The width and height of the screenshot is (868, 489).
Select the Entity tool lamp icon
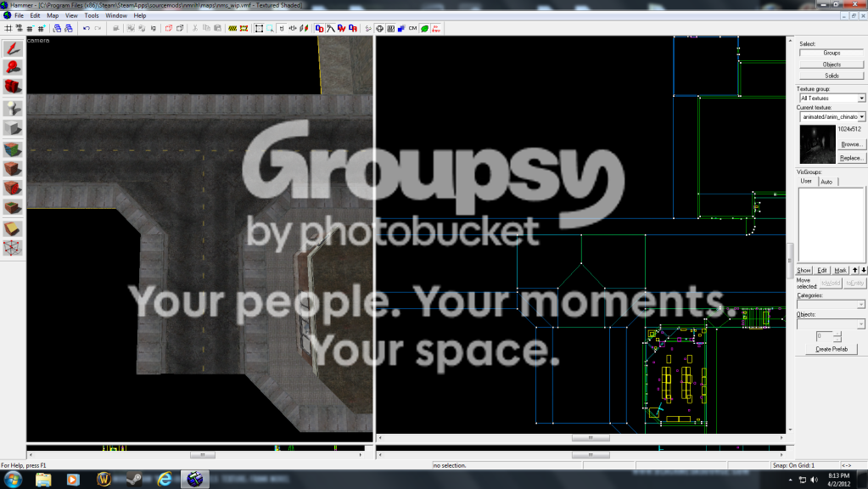tap(13, 109)
